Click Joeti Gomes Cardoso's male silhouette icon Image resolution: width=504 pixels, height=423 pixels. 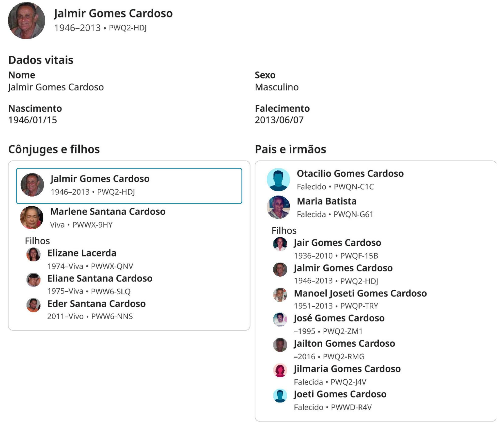click(x=280, y=395)
